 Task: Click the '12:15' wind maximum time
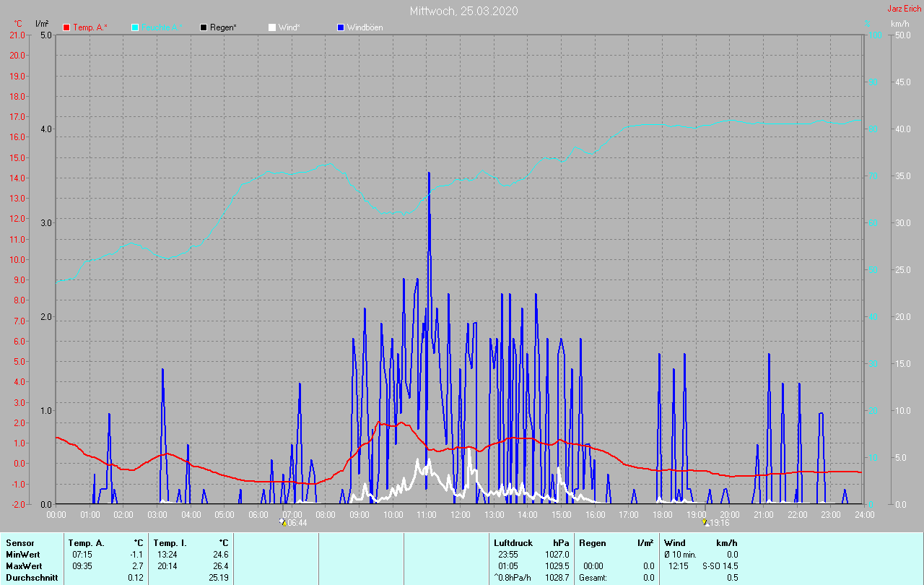(x=679, y=566)
